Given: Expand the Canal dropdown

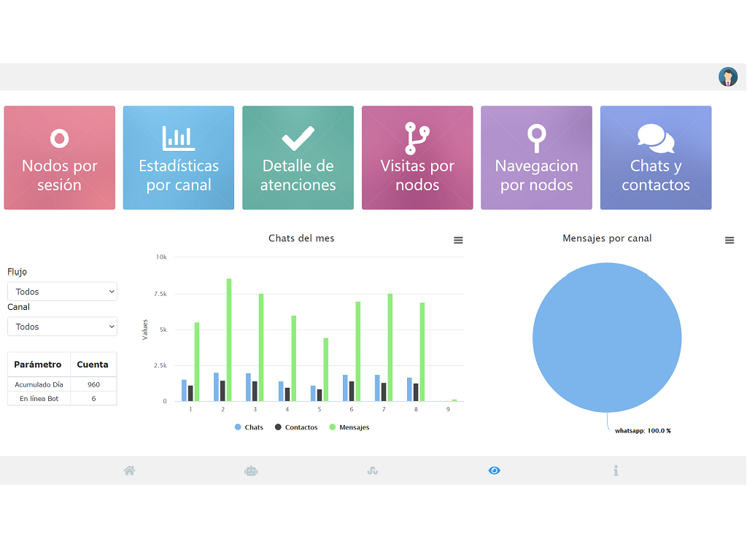Looking at the screenshot, I should click(62, 327).
